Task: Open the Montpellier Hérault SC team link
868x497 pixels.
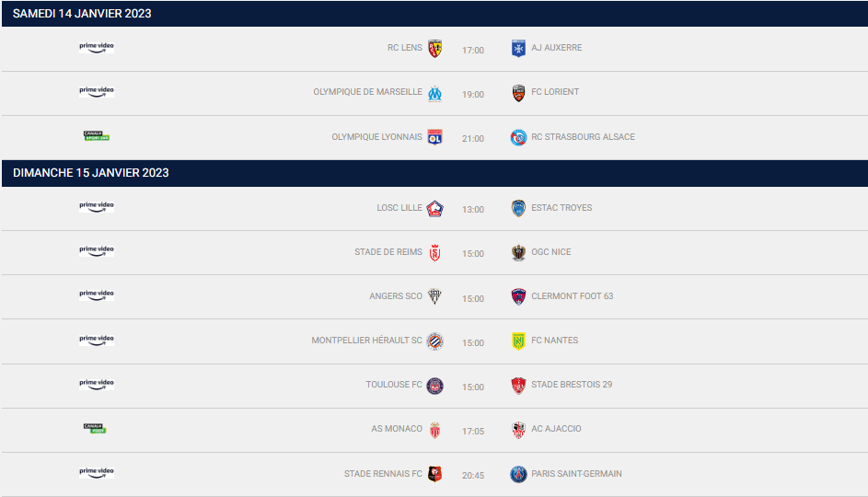Action: point(366,341)
